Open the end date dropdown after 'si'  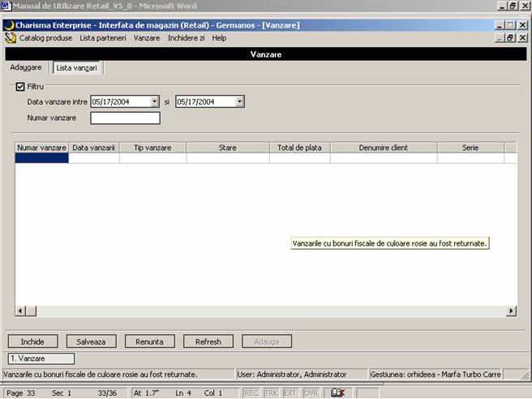pos(239,101)
